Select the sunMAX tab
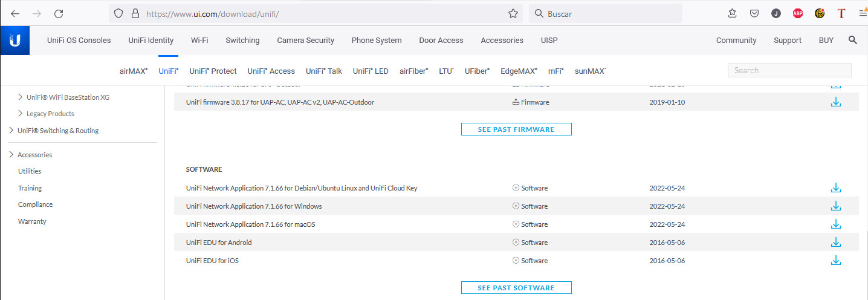Viewport: 868px width, 300px height. 591,71
